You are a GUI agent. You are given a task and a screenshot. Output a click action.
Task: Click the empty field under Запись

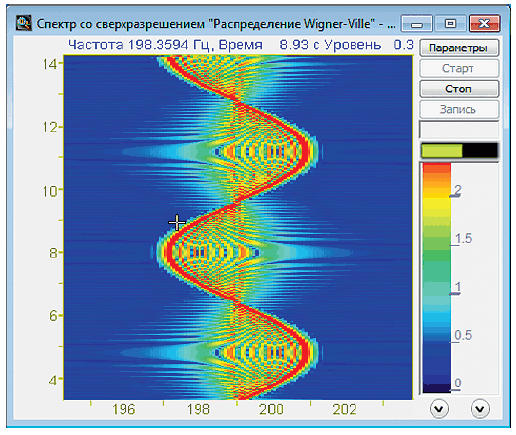459,130
